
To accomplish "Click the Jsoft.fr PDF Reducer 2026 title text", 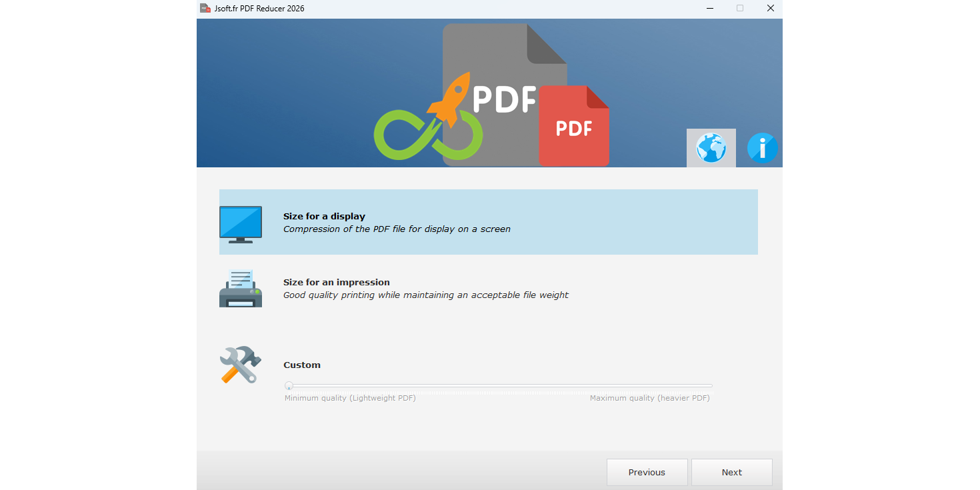I will [x=258, y=8].
